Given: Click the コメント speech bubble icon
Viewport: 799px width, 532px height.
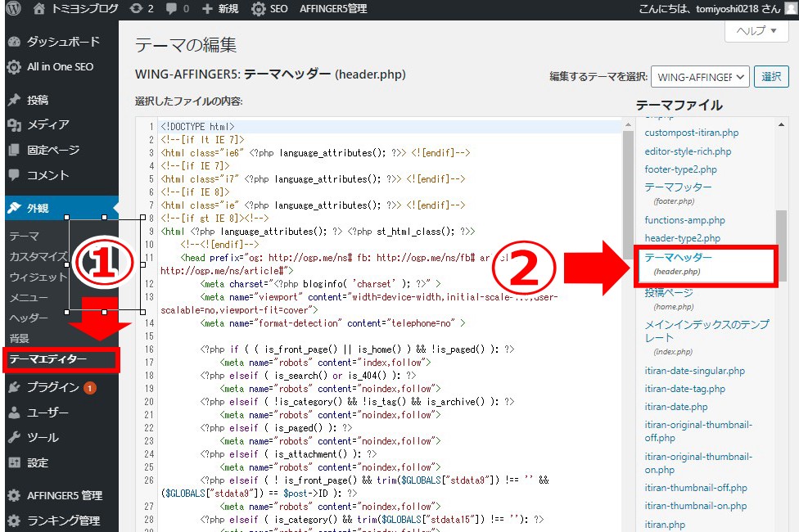Looking at the screenshot, I should point(14,175).
